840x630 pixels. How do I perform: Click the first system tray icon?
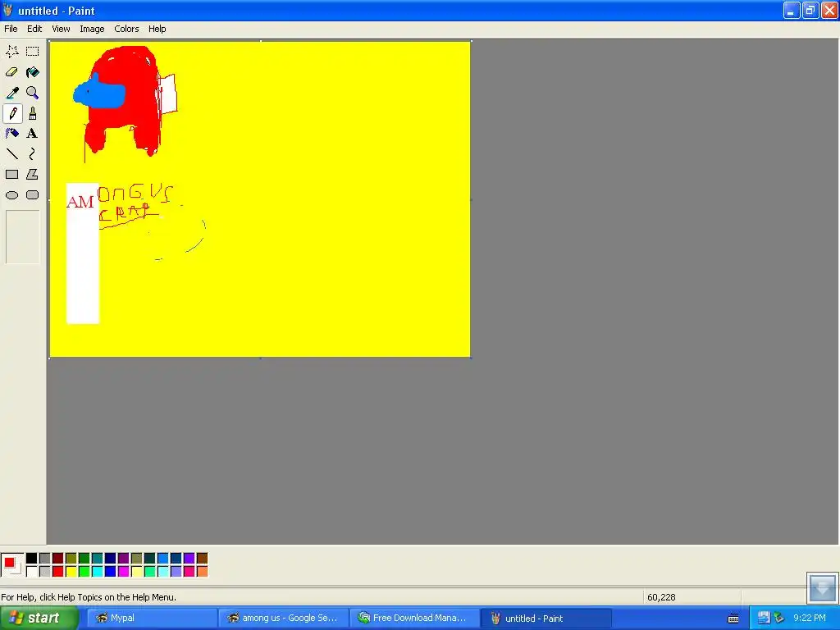pyautogui.click(x=764, y=619)
